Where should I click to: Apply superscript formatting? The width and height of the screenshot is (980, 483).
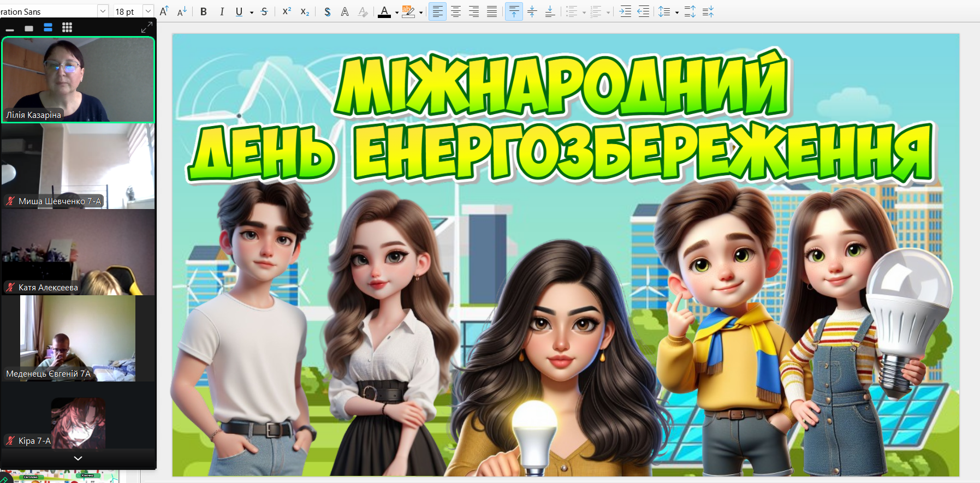point(287,11)
